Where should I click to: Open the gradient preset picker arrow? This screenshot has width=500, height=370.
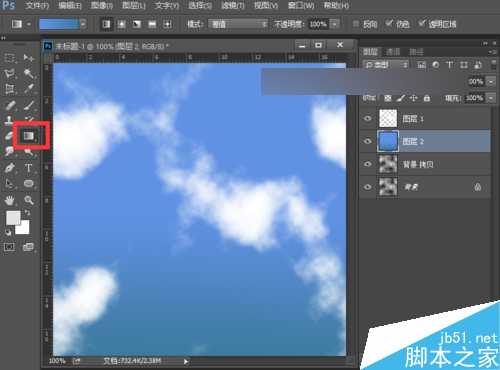pyautogui.click(x=83, y=24)
